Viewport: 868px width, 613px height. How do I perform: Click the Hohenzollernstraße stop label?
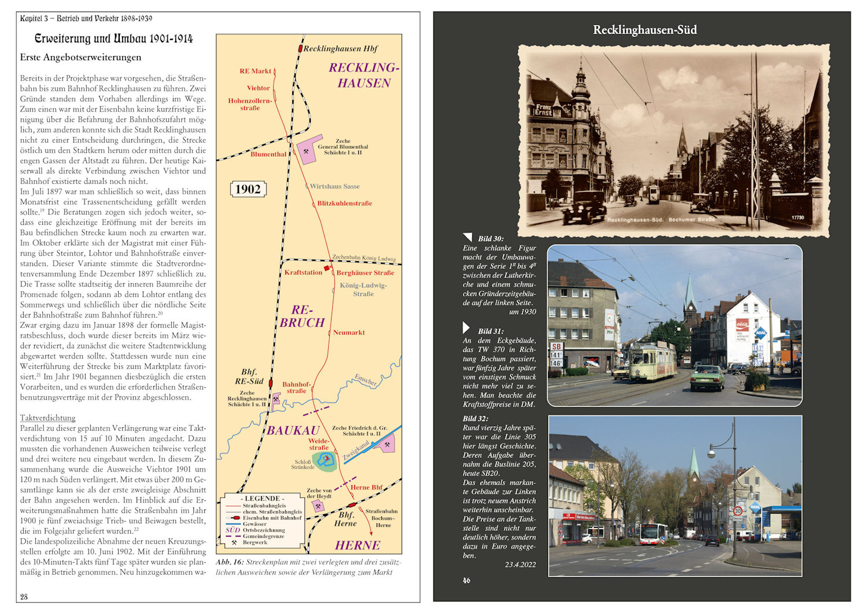click(x=250, y=104)
